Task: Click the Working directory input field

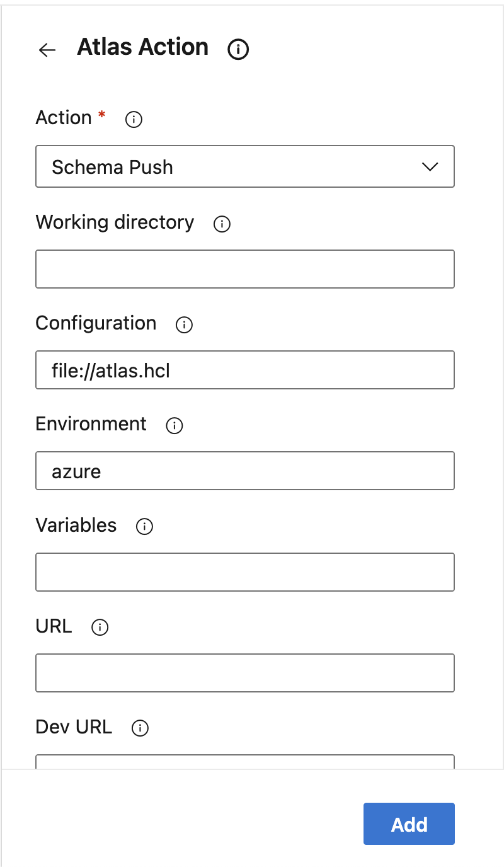Action: [x=245, y=269]
